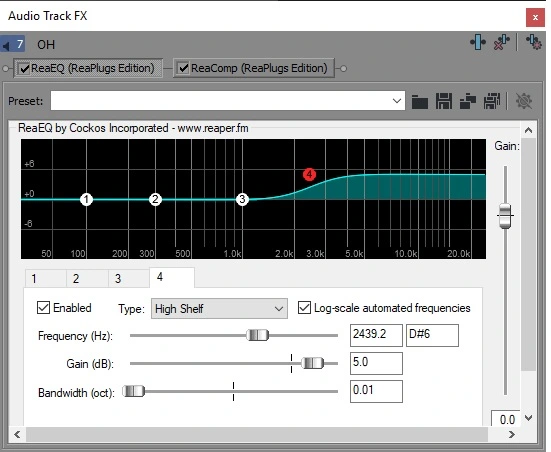The image size is (551, 452).
Task: Click the vertical scrollbar up arrow
Action: (528, 130)
